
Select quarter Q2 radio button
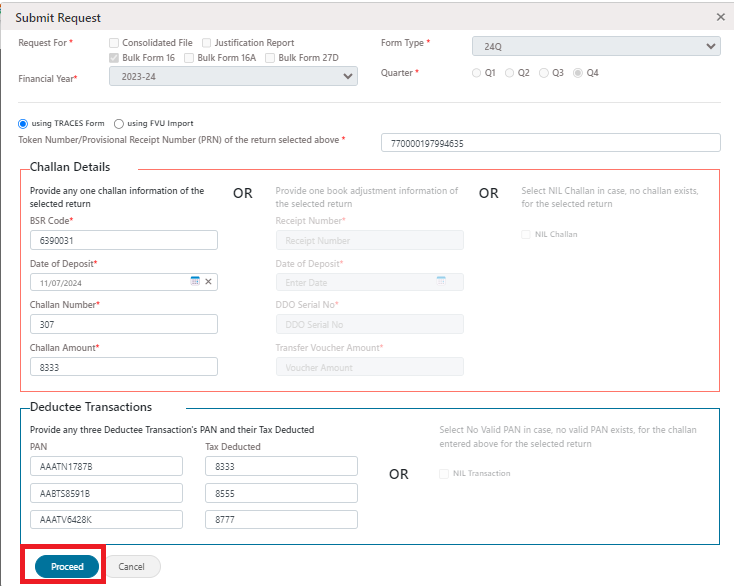pyautogui.click(x=510, y=73)
